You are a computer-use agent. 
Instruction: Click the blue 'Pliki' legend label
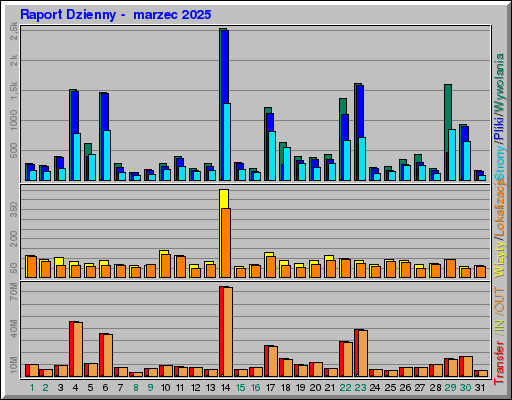point(500,128)
